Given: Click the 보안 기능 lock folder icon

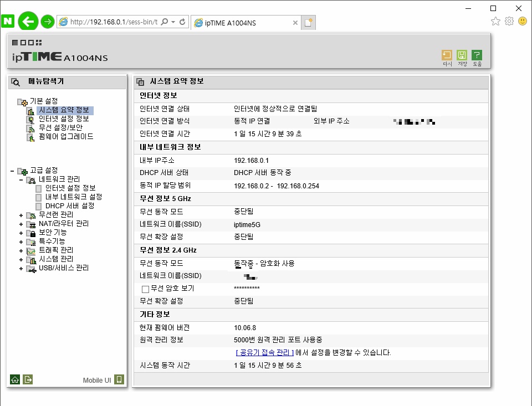Looking at the screenshot, I should click(x=31, y=233).
